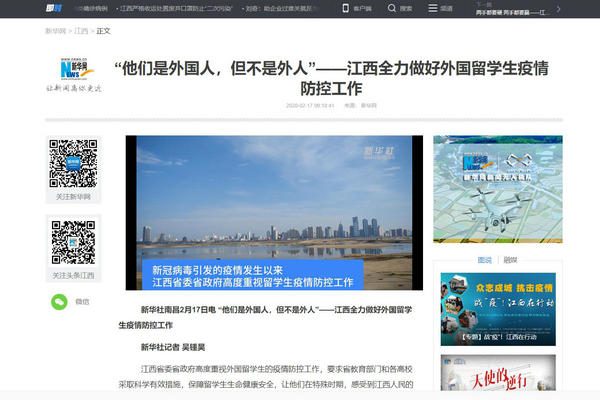Click the search magnifier icon
600x400 pixels.
coord(398,8)
